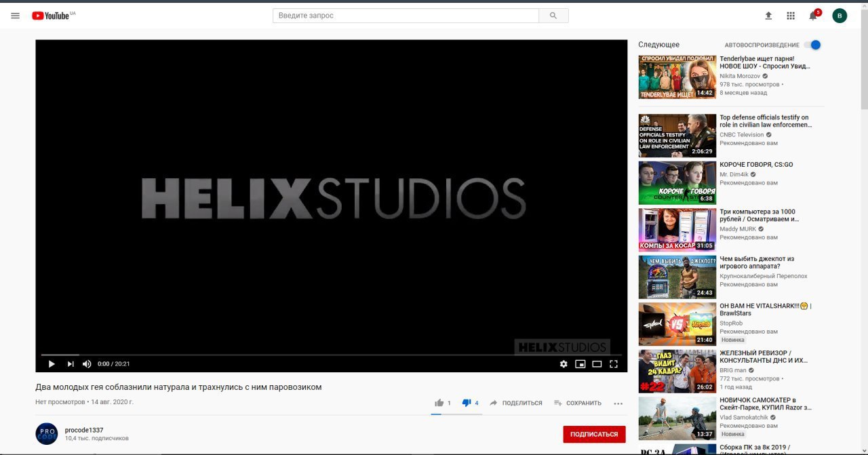Open ЖЕЛЕЗНЫЙ РЕВИЗОР video thumbnail

(x=677, y=371)
